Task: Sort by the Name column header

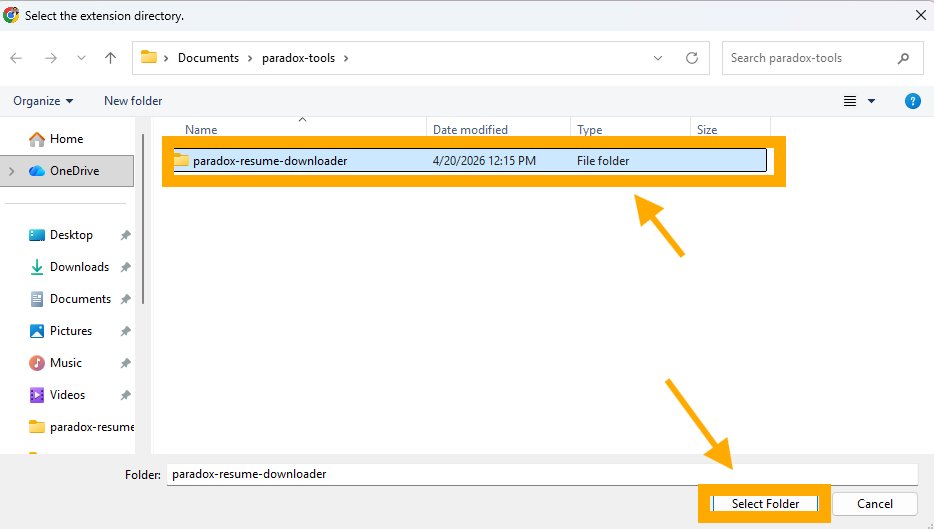Action: 201,129
